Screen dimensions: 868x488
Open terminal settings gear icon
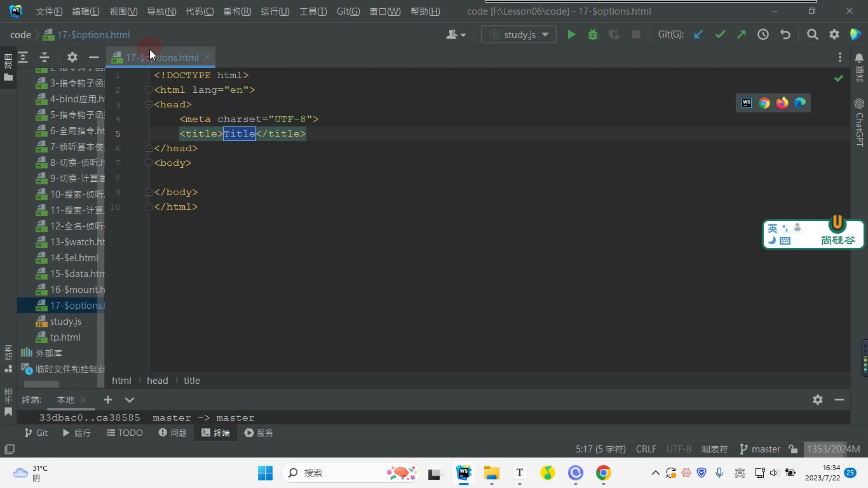(x=818, y=400)
